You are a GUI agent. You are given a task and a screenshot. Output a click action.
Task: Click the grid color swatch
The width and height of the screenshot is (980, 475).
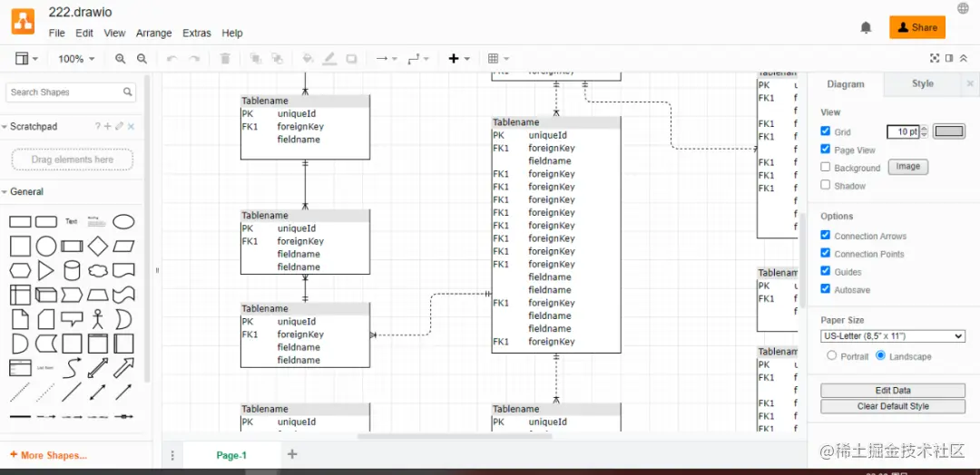tap(949, 131)
